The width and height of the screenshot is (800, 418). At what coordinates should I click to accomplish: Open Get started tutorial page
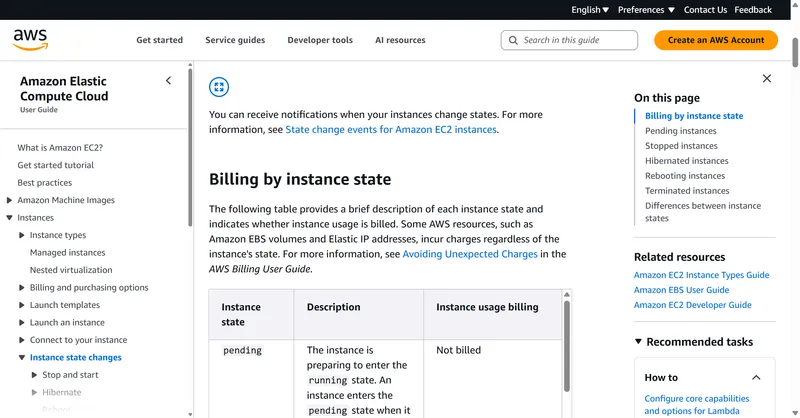tap(56, 165)
